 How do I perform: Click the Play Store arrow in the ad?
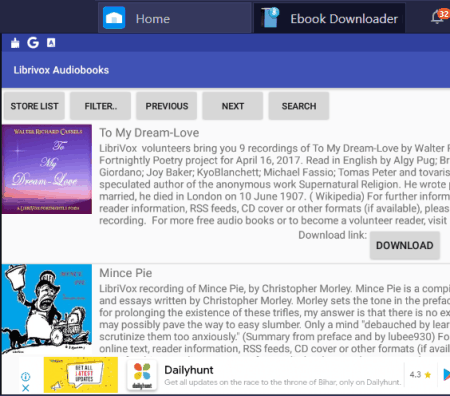point(446,375)
